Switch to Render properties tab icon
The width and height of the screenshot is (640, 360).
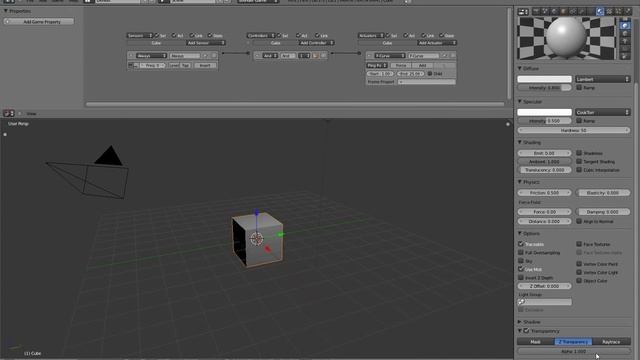[x=536, y=11]
